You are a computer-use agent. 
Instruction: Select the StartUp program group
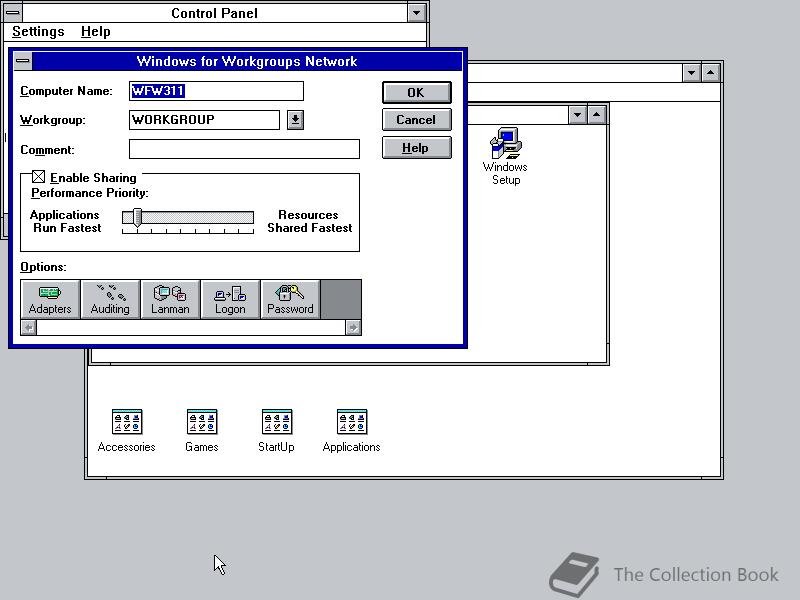276,431
